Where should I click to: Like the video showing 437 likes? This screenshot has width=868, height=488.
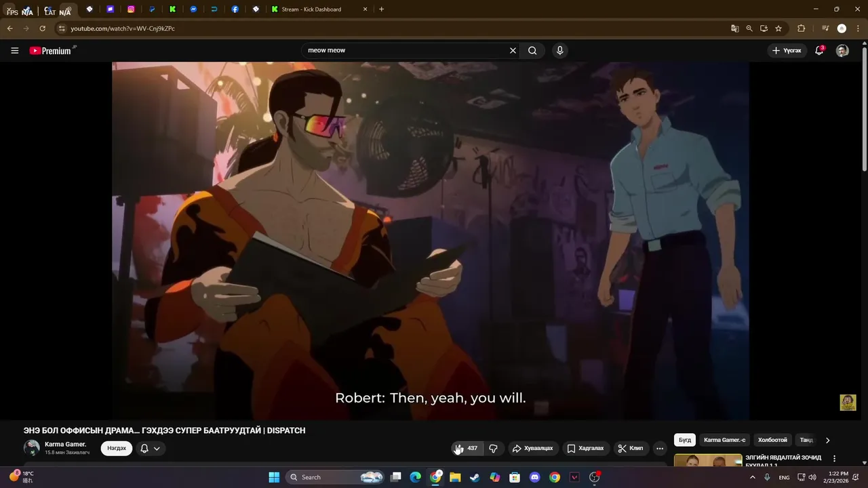467,448
